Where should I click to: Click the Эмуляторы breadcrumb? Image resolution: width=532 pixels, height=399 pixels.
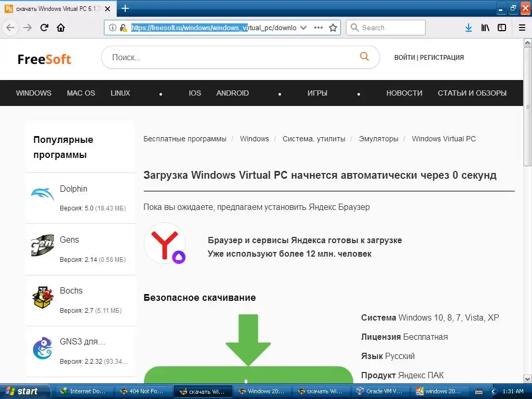click(x=378, y=139)
